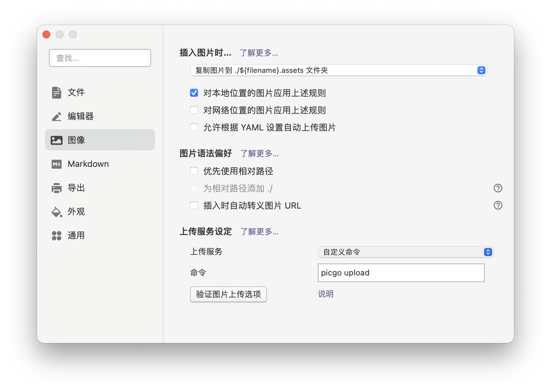Viewport: 551px width, 392px height.
Task: Enable 允许根据 YAML 设置自动上传图片
Action: click(194, 127)
